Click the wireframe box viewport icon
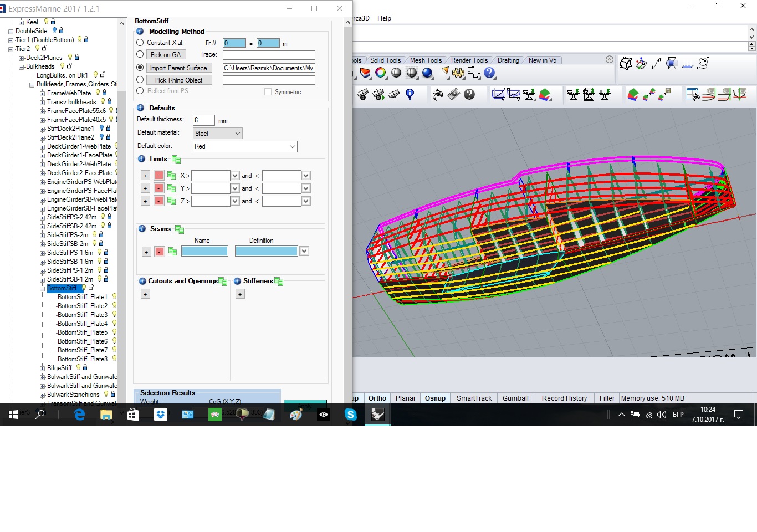 tap(626, 64)
